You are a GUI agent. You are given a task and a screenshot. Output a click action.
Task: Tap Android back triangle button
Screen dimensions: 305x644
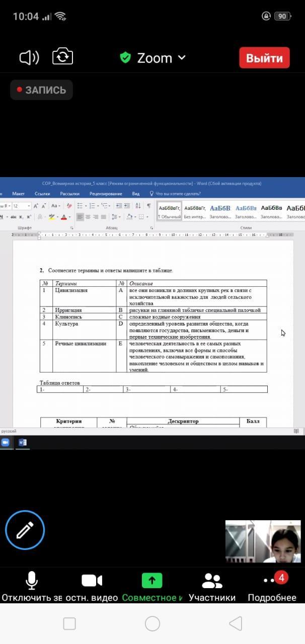coord(236,624)
